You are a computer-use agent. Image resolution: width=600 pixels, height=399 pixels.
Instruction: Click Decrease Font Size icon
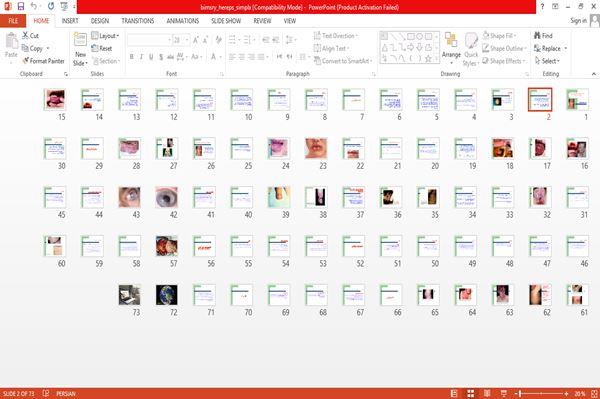(x=205, y=40)
